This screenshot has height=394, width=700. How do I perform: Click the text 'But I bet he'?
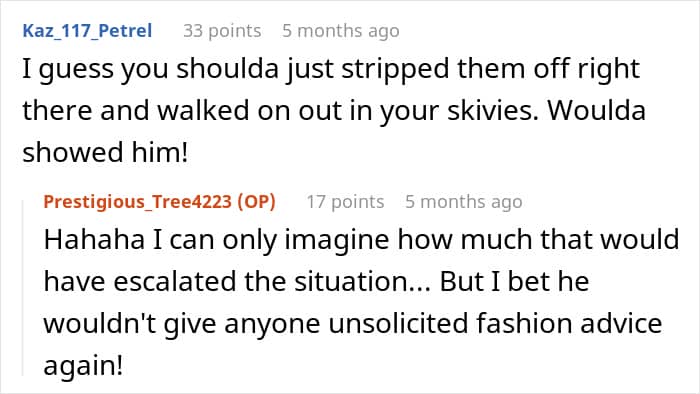pos(514,282)
